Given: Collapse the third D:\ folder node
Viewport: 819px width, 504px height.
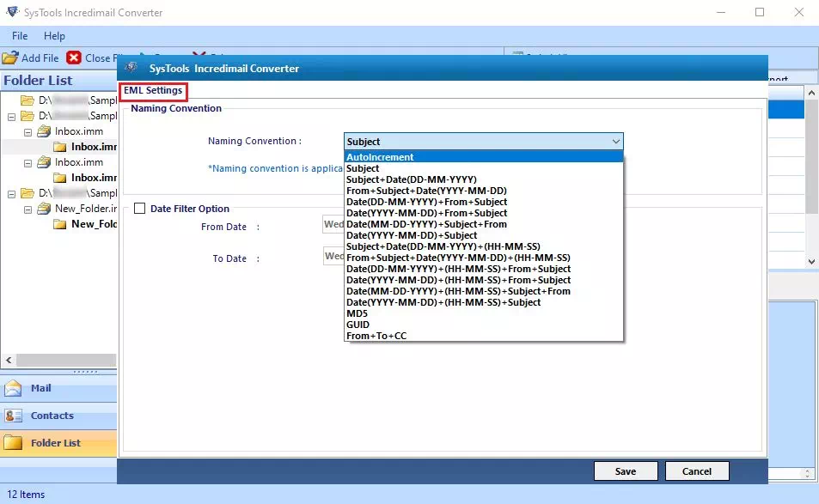Looking at the screenshot, I should (11, 193).
